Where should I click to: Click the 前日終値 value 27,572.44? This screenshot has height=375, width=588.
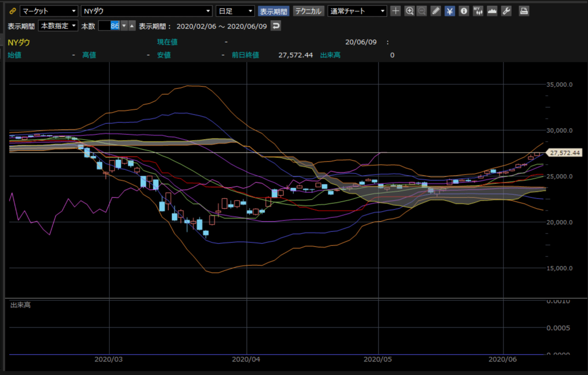[x=295, y=55]
